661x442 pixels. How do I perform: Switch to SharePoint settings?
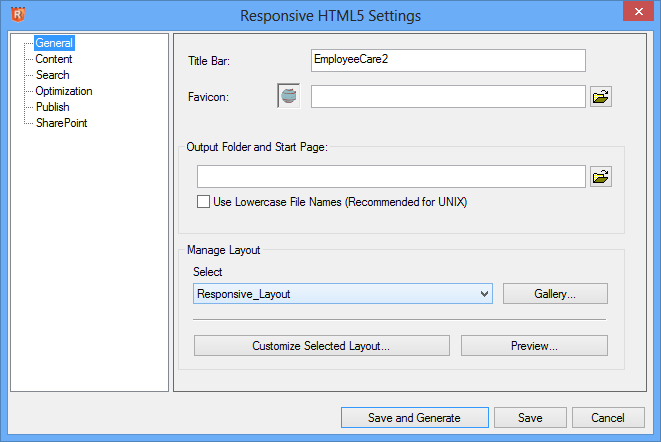pyautogui.click(x=62, y=123)
